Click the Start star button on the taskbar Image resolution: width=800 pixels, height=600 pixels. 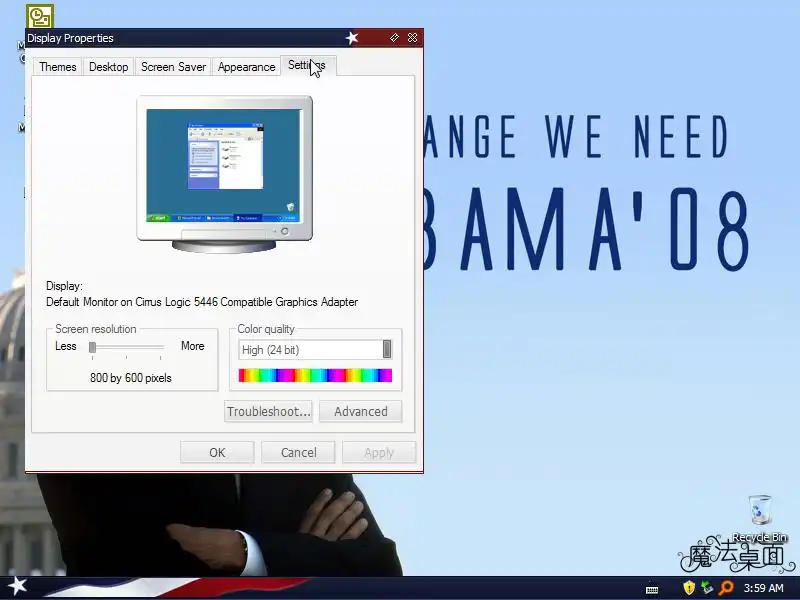pyautogui.click(x=18, y=586)
